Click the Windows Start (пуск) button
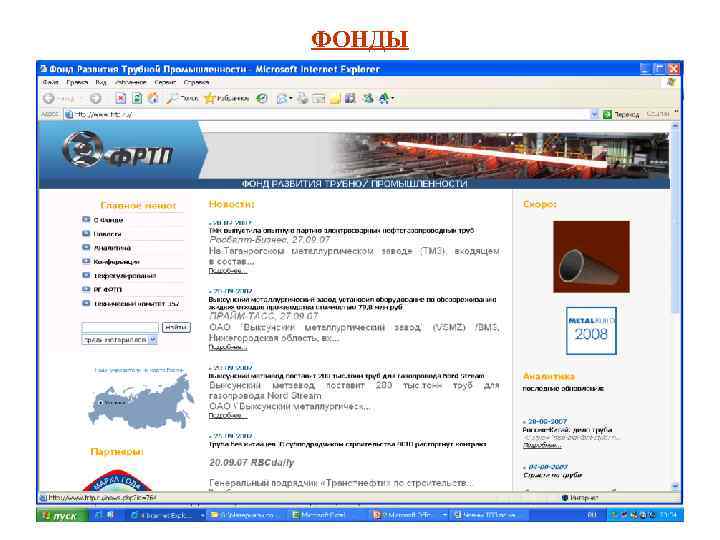 (62, 516)
